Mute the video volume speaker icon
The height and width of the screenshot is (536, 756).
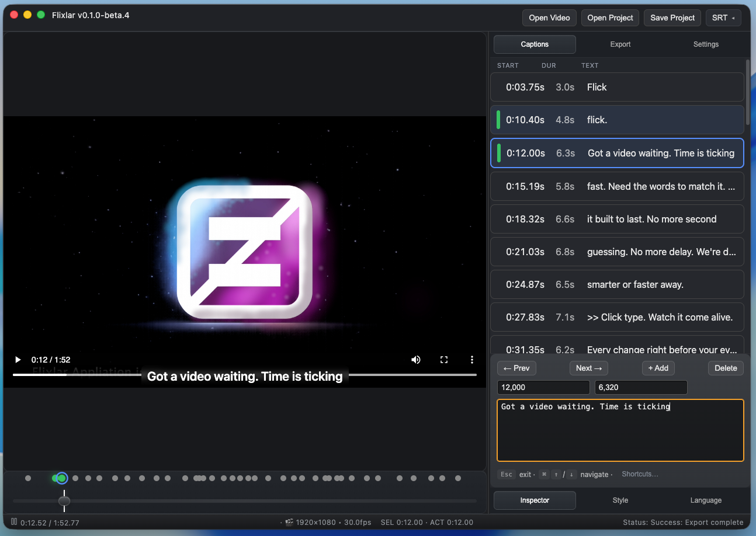[416, 360]
